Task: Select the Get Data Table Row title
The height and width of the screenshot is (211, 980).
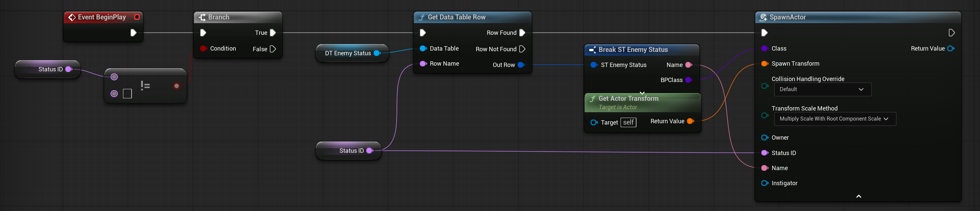Action: pyautogui.click(x=457, y=17)
